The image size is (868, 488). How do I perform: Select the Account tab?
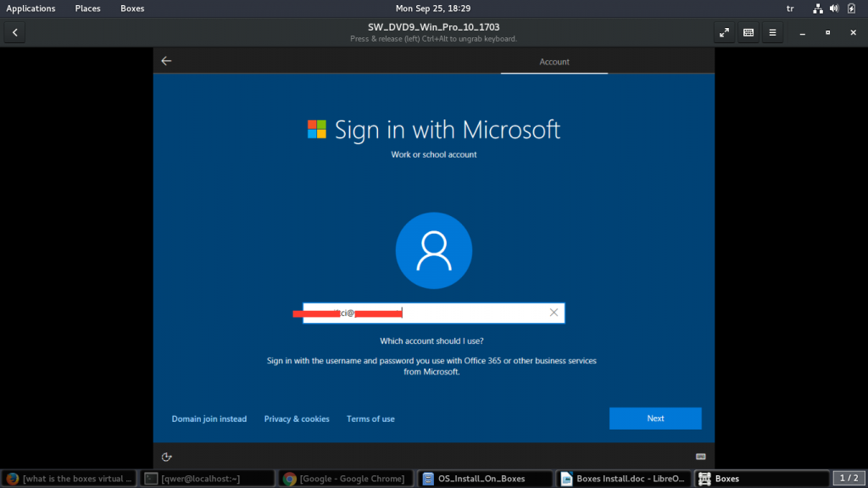tap(554, 62)
